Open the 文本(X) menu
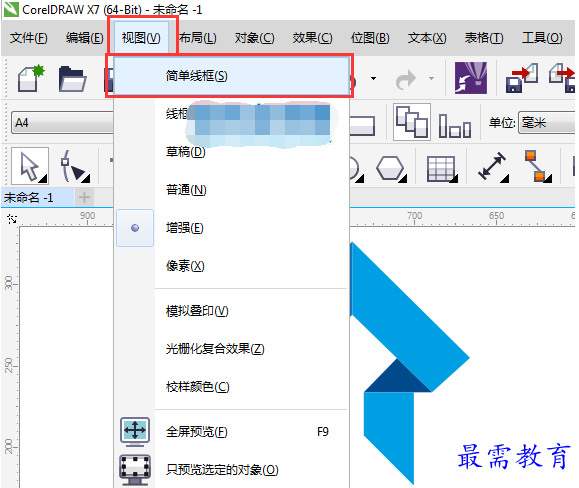This screenshot has width=579, height=488. coord(427,38)
